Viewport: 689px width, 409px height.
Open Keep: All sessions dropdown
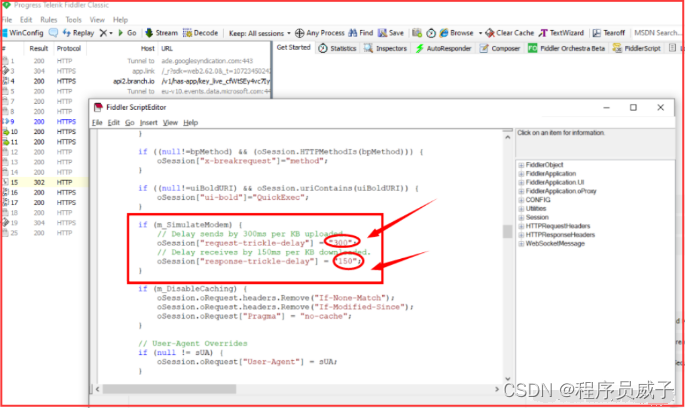259,33
